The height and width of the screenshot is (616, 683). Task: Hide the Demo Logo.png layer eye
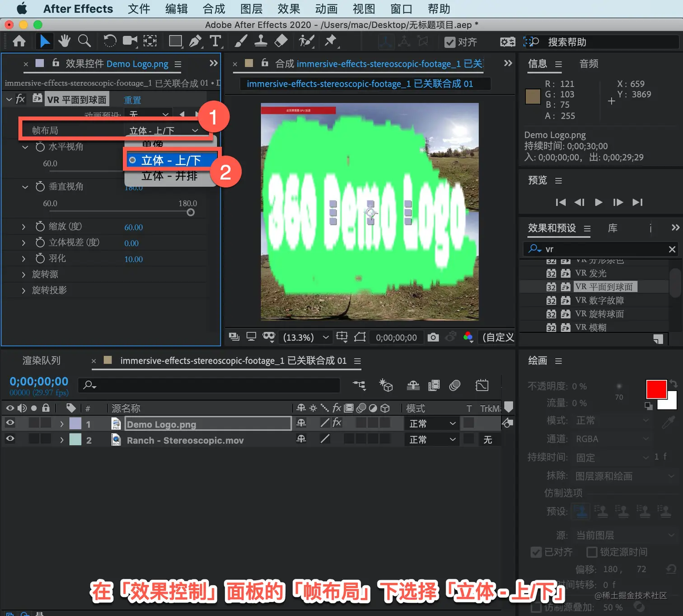pos(10,423)
